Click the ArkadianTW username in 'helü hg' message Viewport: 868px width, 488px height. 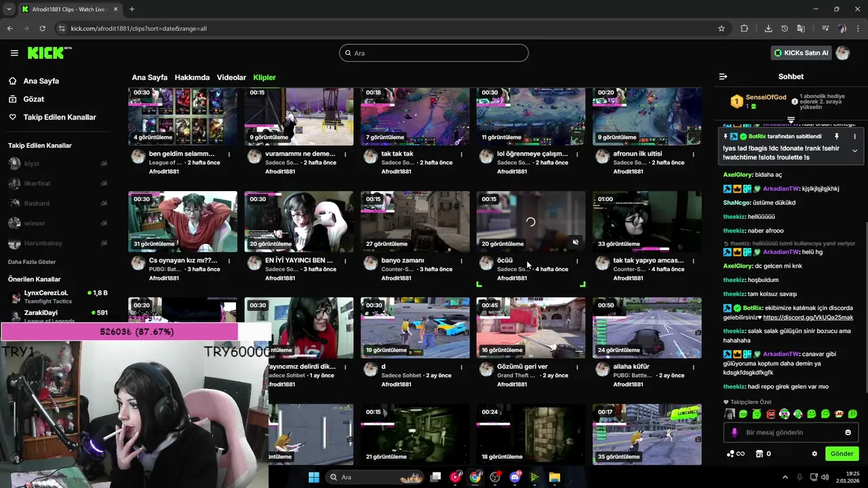pos(781,252)
